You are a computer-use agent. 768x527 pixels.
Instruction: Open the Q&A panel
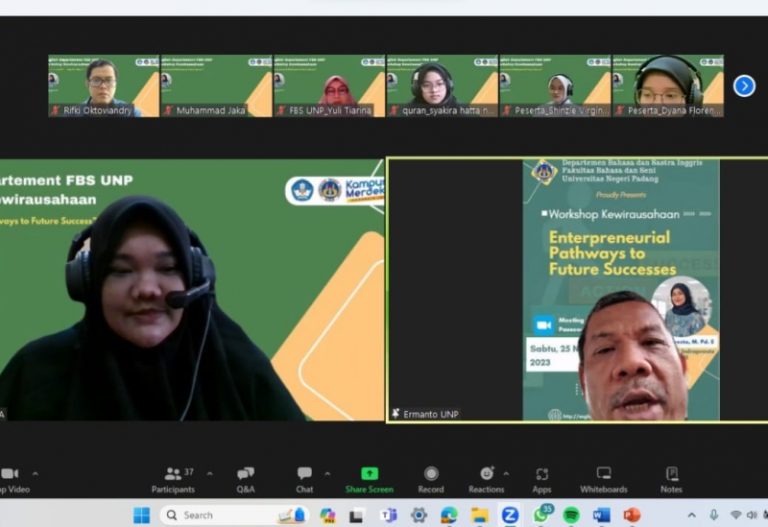coord(245,479)
